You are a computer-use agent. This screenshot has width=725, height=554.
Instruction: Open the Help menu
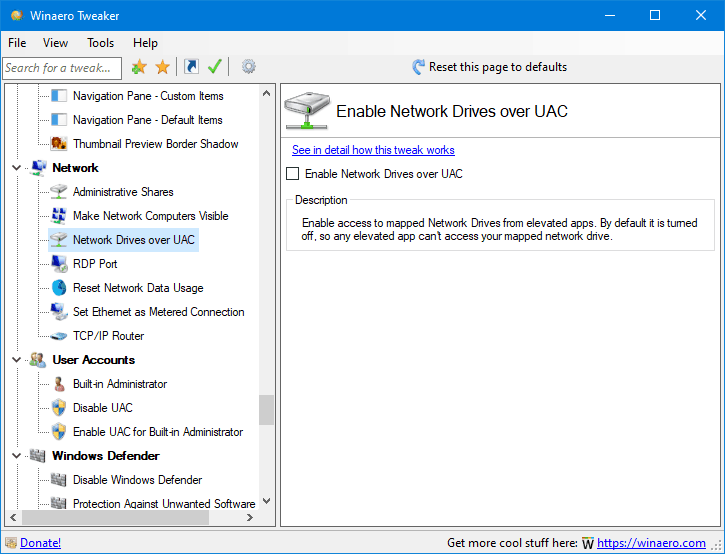coord(145,43)
